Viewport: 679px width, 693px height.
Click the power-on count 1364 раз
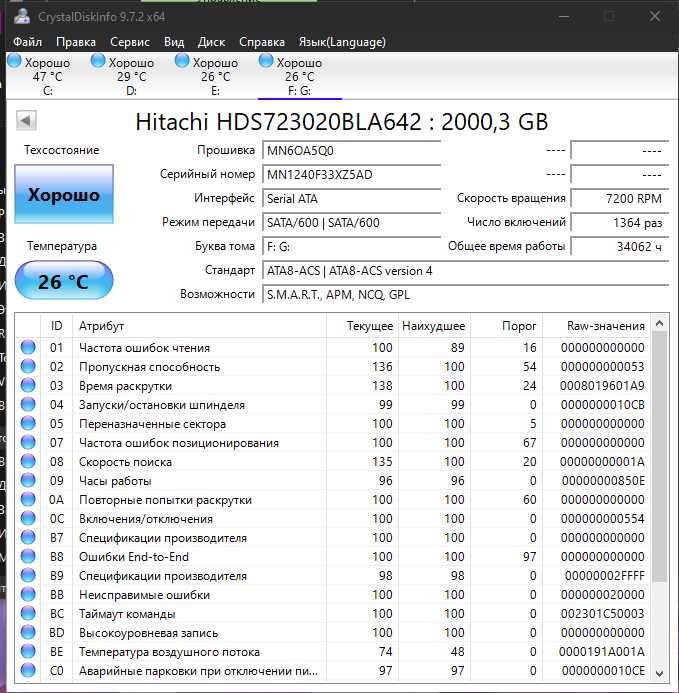pos(620,222)
